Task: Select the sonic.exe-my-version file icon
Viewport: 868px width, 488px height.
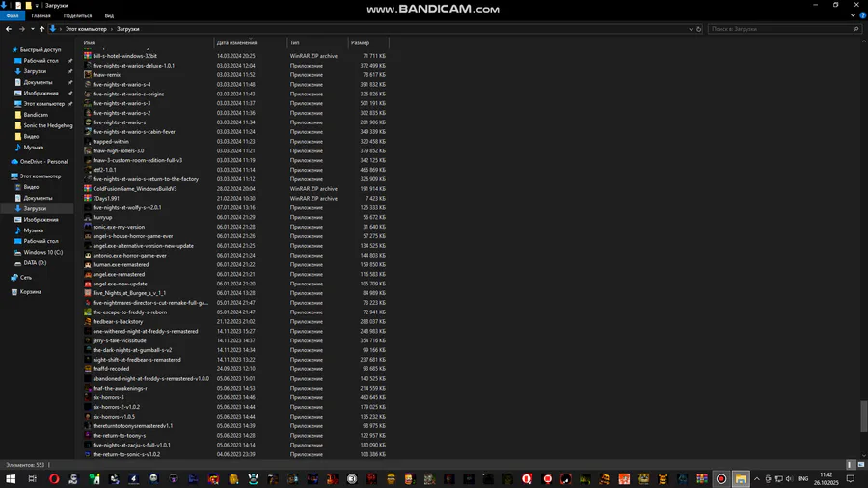Action: [x=88, y=227]
